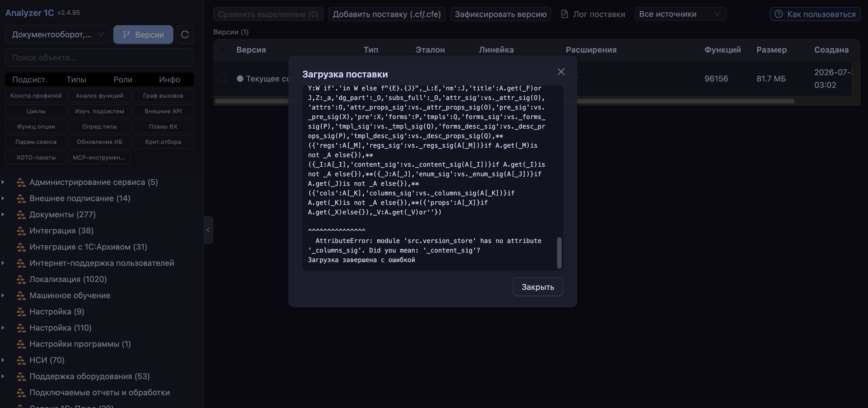Open Констр.профилей tool
The width and height of the screenshot is (868, 408).
[36, 96]
